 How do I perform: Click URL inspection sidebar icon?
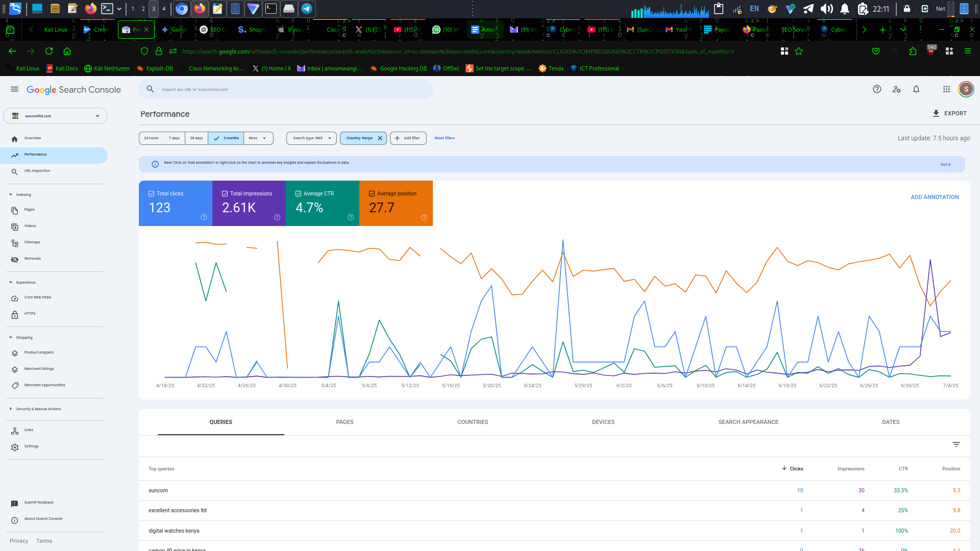tap(14, 171)
